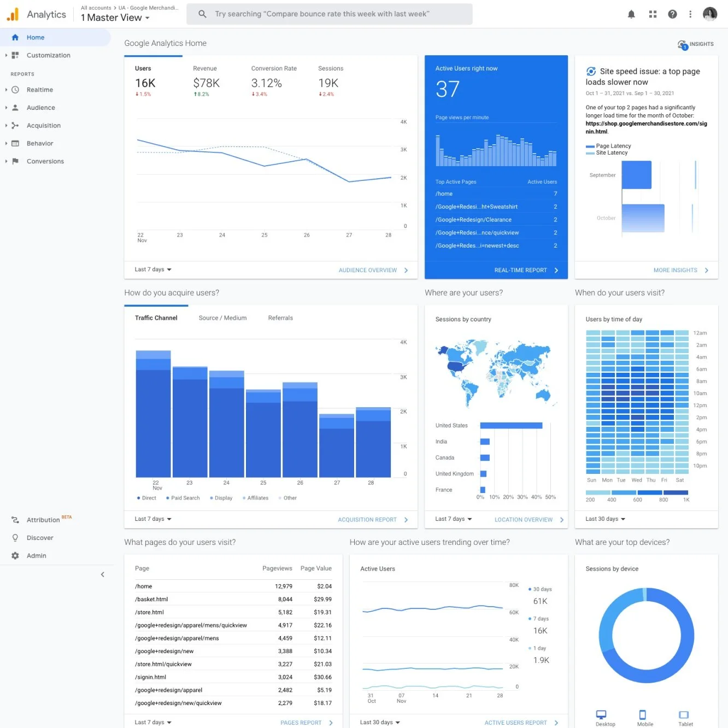This screenshot has width=728, height=728.
Task: Click the Behavior window icon
Action: (x=15, y=143)
